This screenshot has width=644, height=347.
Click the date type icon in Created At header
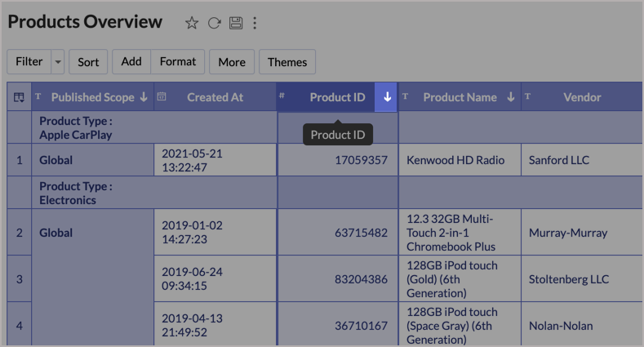tap(162, 96)
